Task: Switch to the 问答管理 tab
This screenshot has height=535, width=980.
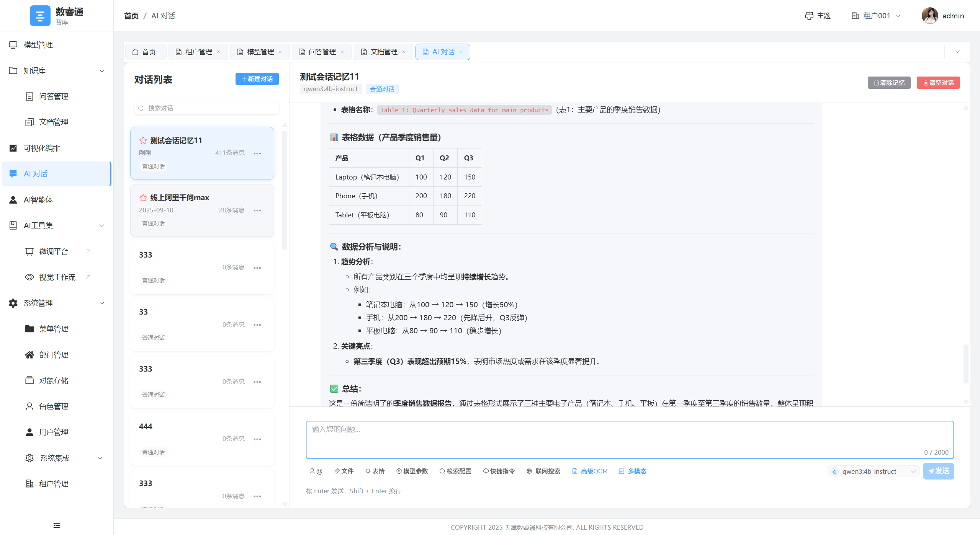Action: tap(322, 52)
